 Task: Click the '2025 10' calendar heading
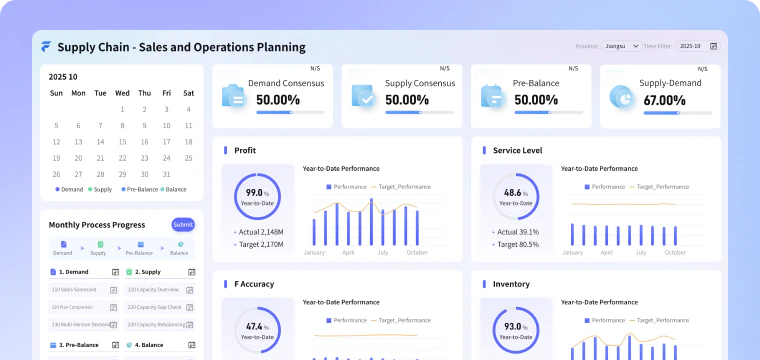63,77
